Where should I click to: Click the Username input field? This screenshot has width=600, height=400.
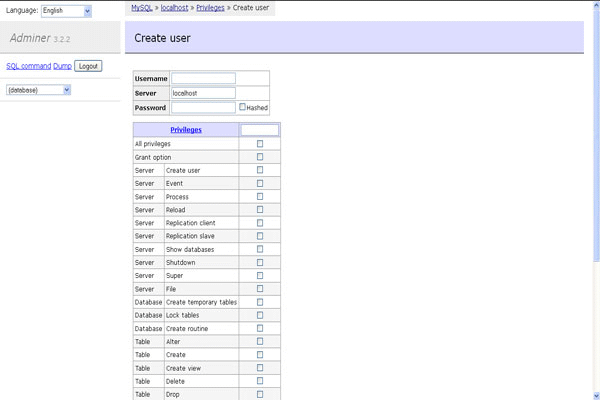pyautogui.click(x=203, y=78)
